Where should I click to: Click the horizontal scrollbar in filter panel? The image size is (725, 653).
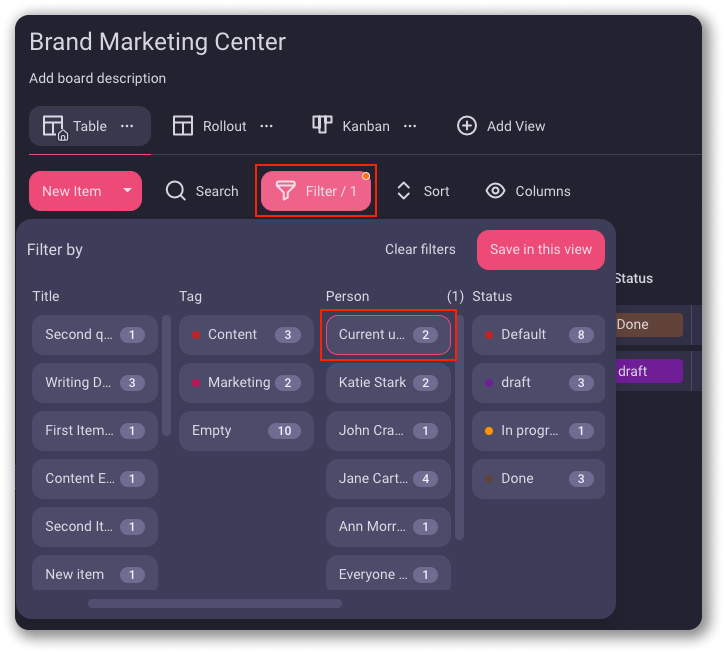pos(215,603)
